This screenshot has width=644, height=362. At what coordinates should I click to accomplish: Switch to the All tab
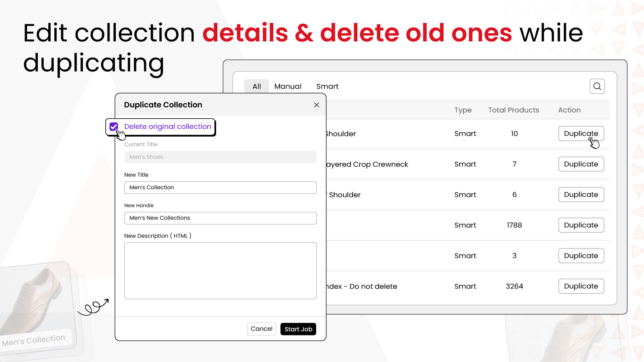coord(256,86)
